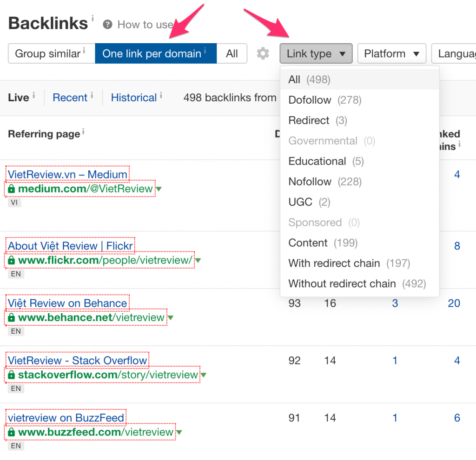Open VietReview.vn – Medium page title link

67,174
